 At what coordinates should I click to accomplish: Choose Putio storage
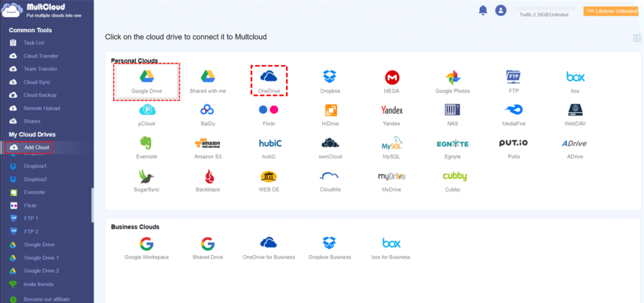click(514, 147)
